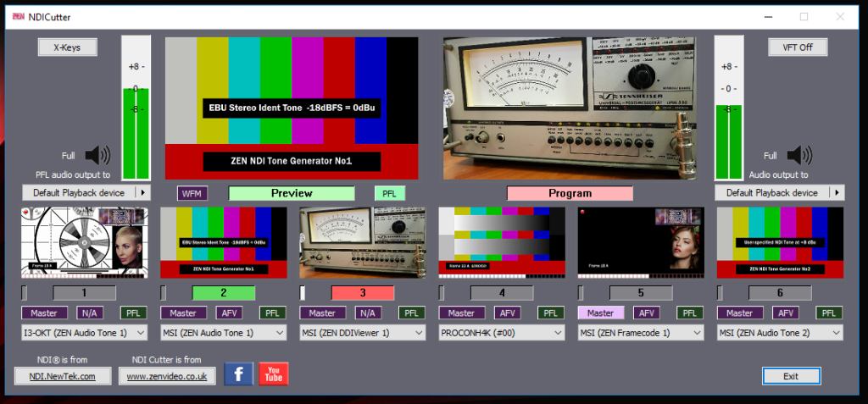Screen dimensions: 868x404
Task: Toggle the PFL button beside Preview
Action: click(390, 193)
